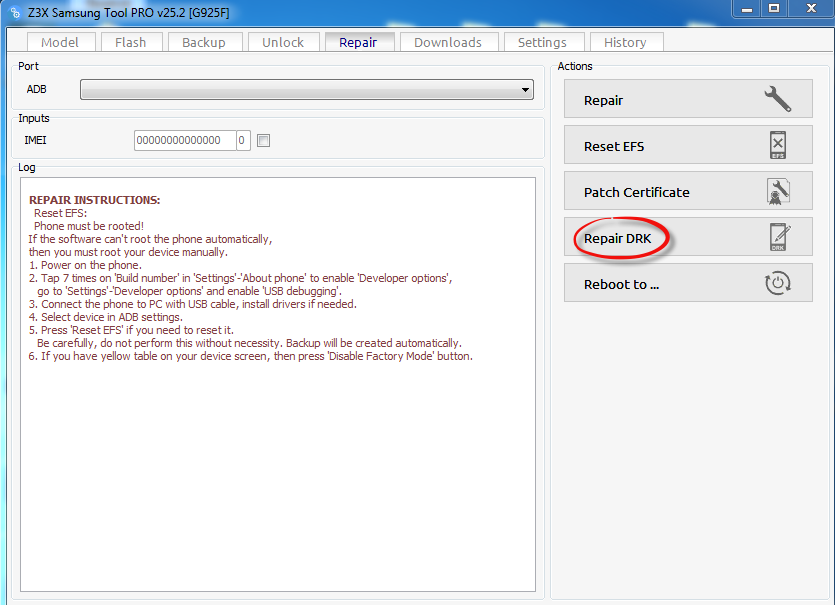Click the reboot power icon
The width and height of the screenshot is (835, 605).
(777, 283)
